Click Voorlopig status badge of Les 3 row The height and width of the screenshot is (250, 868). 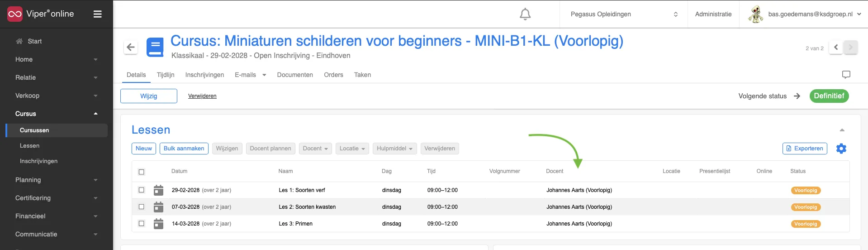[806, 224]
